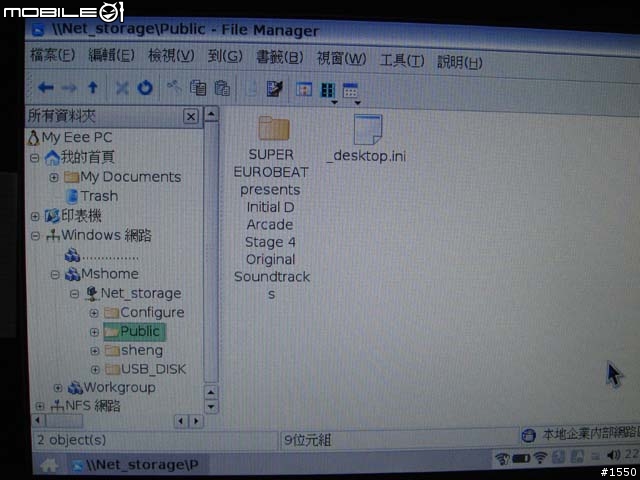Open the 工具(T) menu
Image resolution: width=640 pixels, height=480 pixels.
pyautogui.click(x=402, y=61)
